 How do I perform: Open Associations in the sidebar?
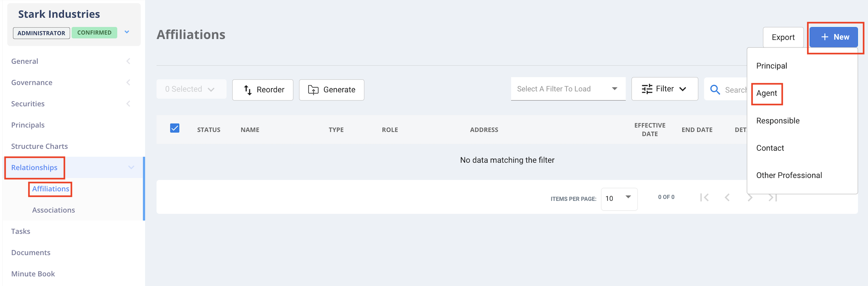pyautogui.click(x=54, y=210)
